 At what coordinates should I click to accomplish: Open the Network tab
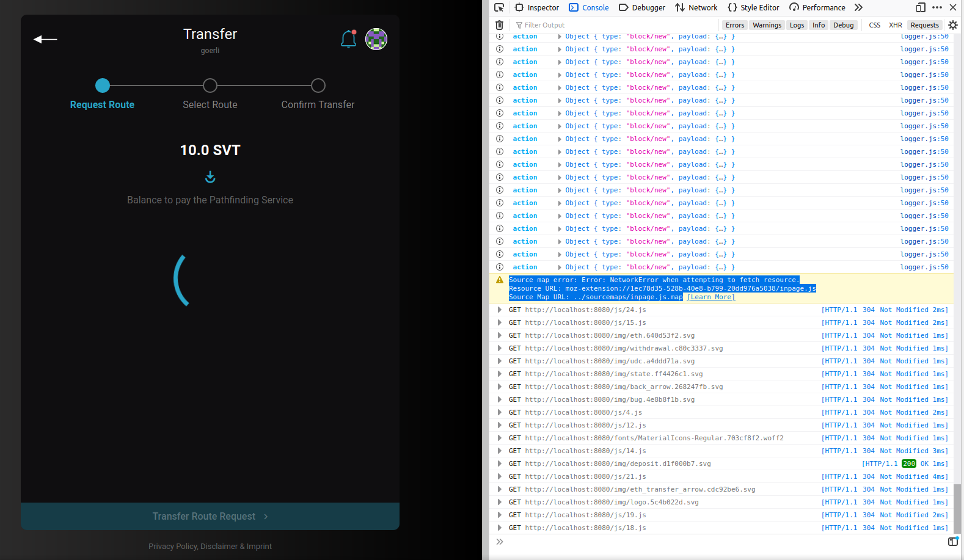point(696,7)
